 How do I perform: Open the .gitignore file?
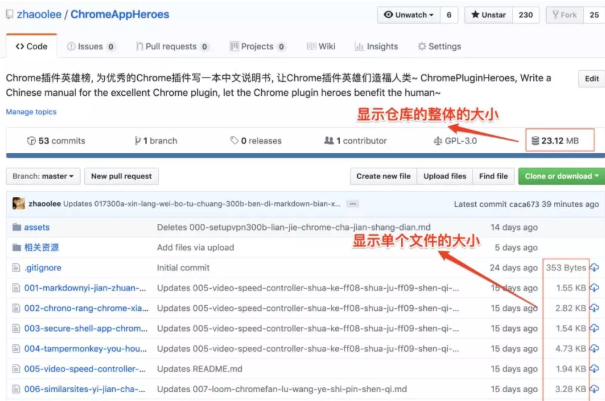click(43, 268)
